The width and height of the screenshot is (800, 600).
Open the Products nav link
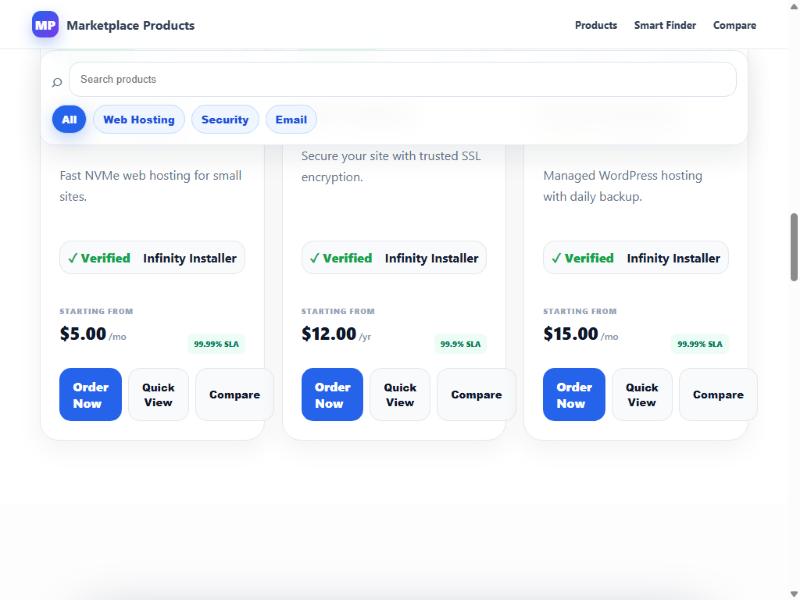click(596, 25)
